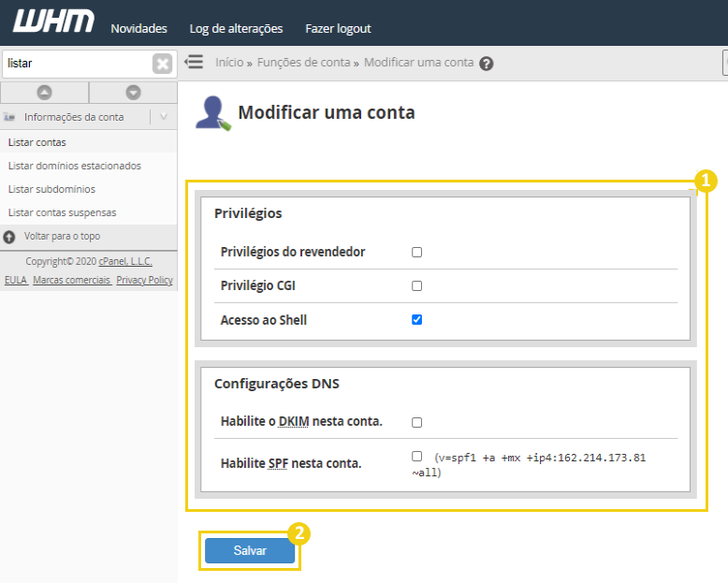728x583 pixels.
Task: Enable SPF on this account checkbox
Action: coord(417,457)
